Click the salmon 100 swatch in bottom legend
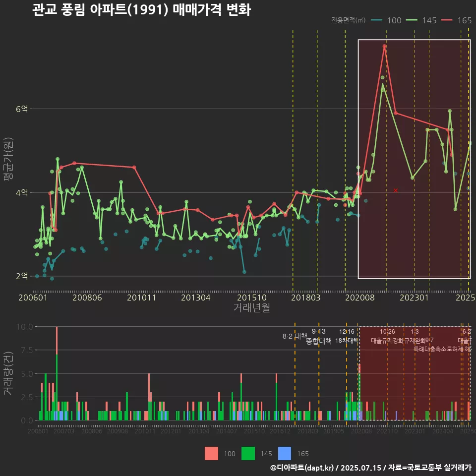The width and height of the screenshot is (476, 476). point(211,454)
